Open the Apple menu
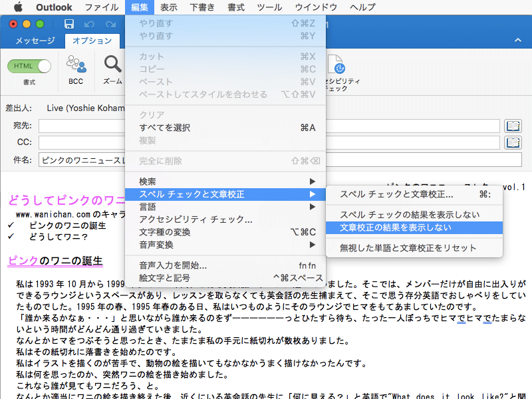This screenshot has width=532, height=399. click(x=18, y=7)
